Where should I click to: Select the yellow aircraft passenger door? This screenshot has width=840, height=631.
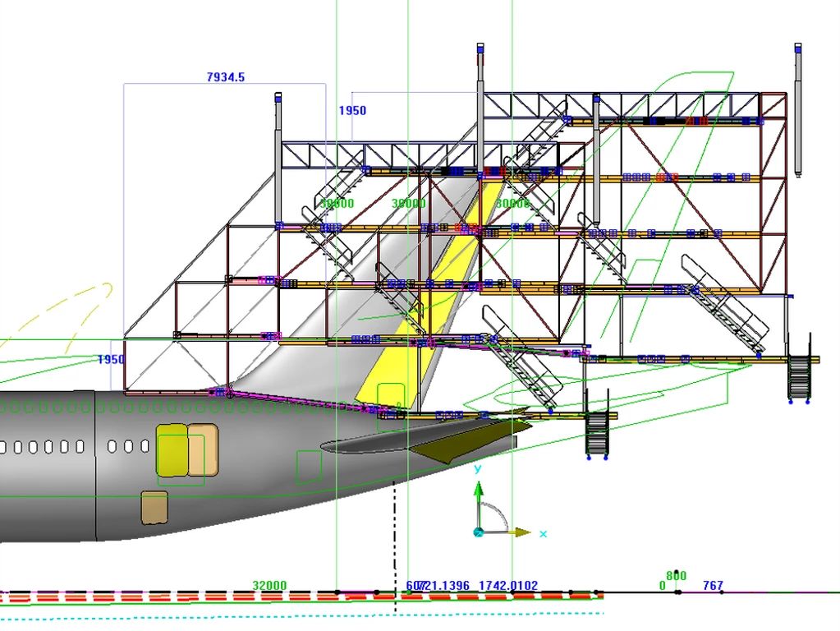pos(172,449)
